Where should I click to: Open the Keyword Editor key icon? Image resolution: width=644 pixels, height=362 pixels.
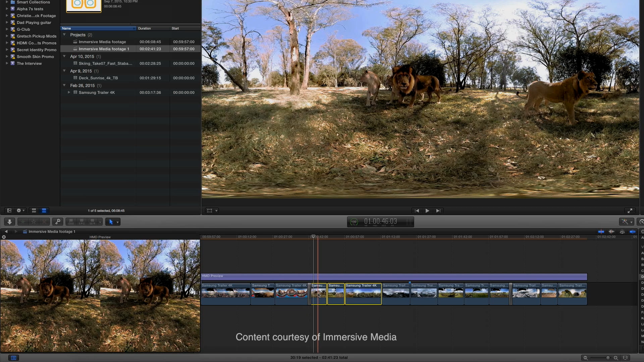[x=58, y=222]
